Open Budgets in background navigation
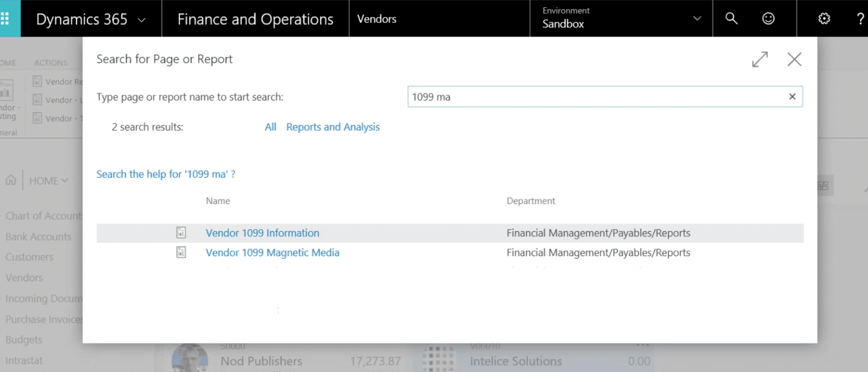Screen dimensions: 868x372 tap(23, 340)
